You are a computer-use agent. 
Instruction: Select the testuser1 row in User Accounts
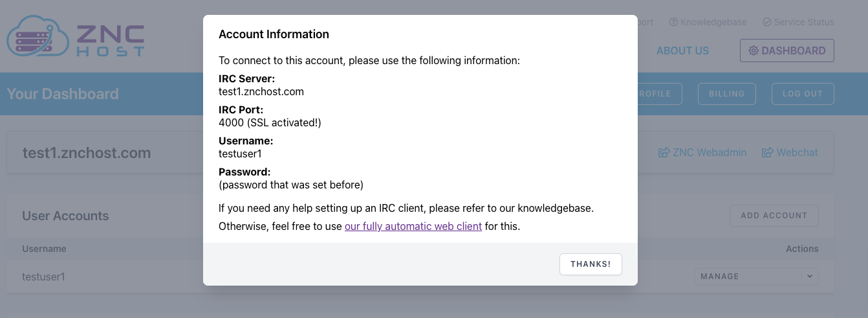(x=44, y=277)
